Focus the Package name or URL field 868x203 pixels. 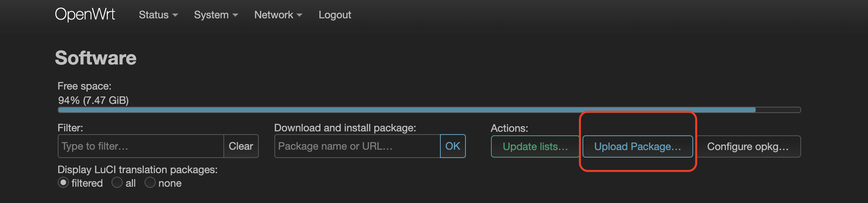click(358, 146)
